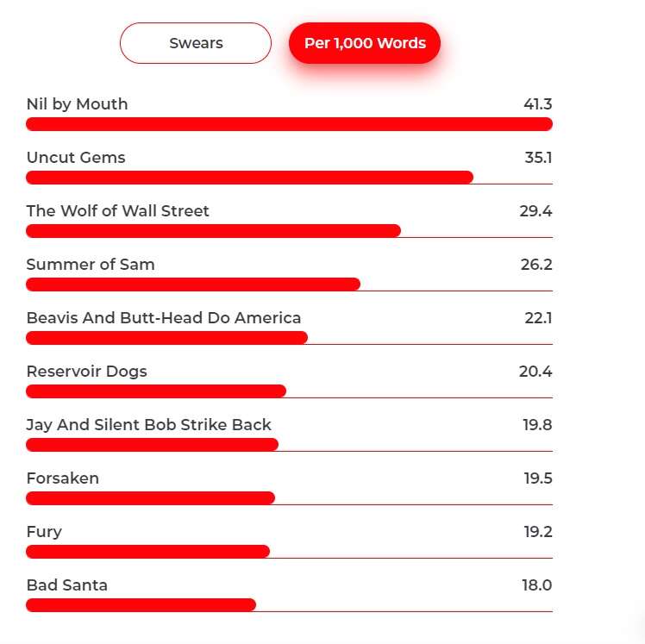Click the Uncut Gems label
Viewport: 645px width, 644px height.
76,158
